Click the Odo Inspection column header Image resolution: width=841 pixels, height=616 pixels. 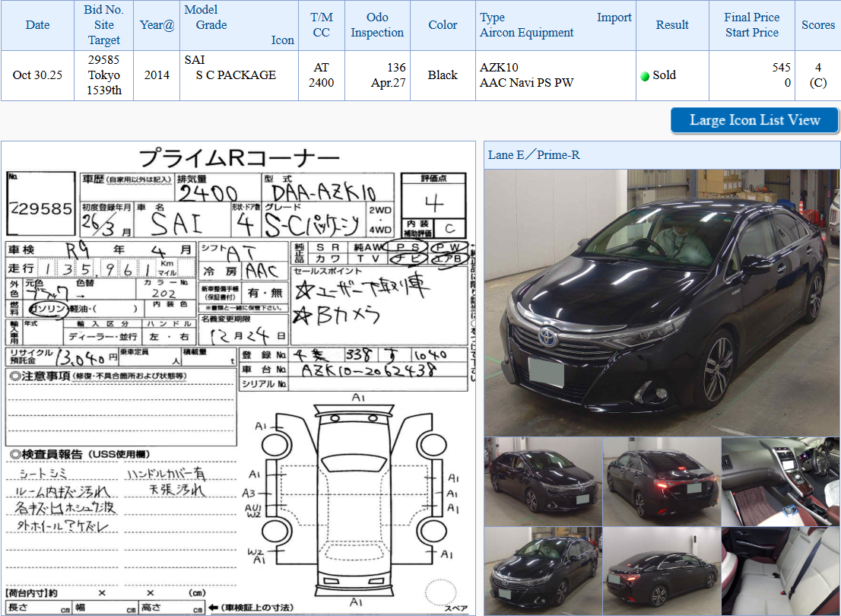377,25
